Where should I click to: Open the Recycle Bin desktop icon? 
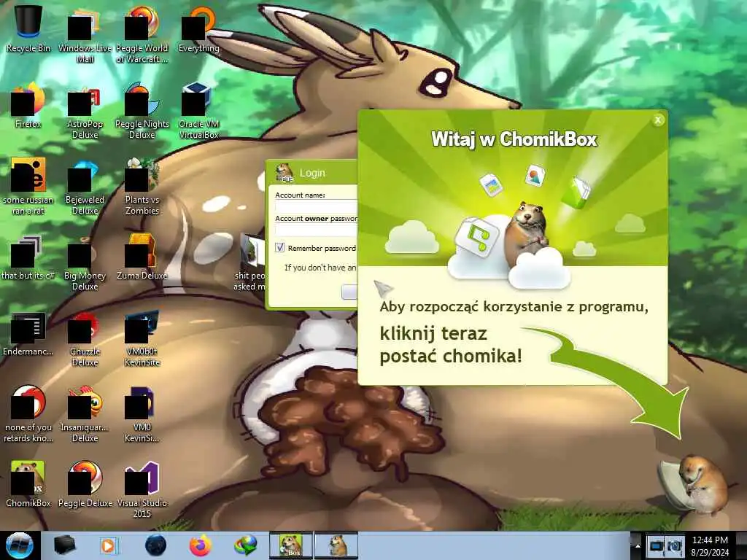click(28, 28)
